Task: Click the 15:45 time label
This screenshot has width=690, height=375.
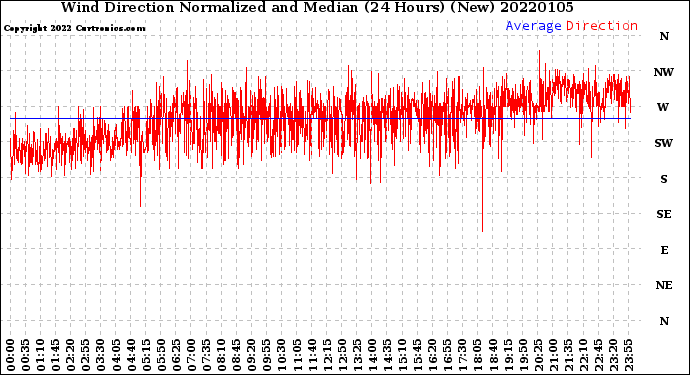Action: 417,355
